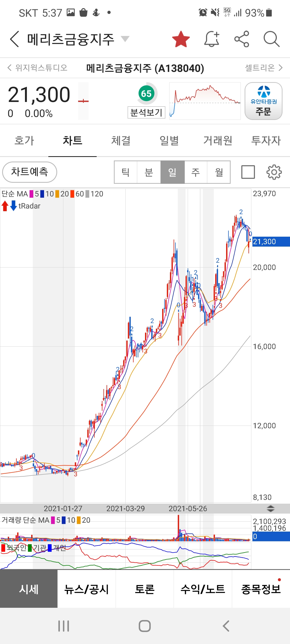Open the 토론 bottom tab
The height and width of the screenshot is (644, 290).
pyautogui.click(x=145, y=589)
